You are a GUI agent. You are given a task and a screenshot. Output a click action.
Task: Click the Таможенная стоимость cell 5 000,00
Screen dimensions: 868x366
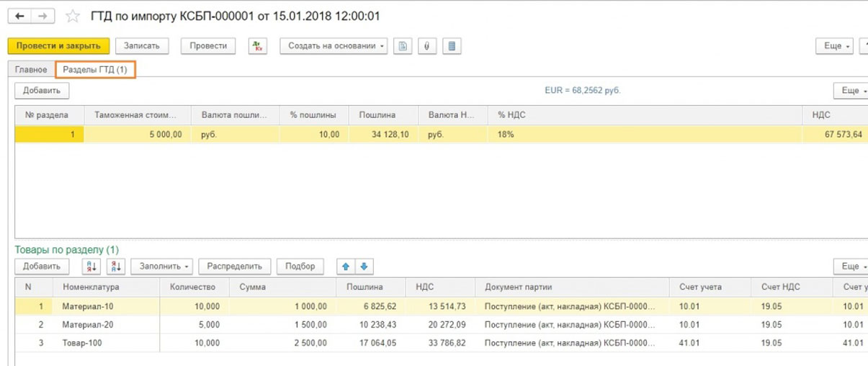pyautogui.click(x=137, y=135)
